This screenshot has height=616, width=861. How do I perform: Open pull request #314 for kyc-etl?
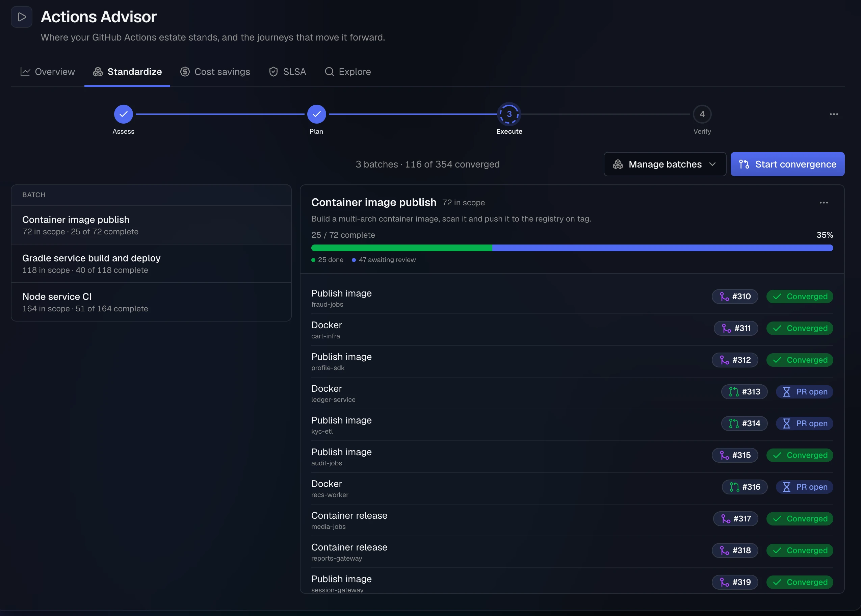(744, 424)
